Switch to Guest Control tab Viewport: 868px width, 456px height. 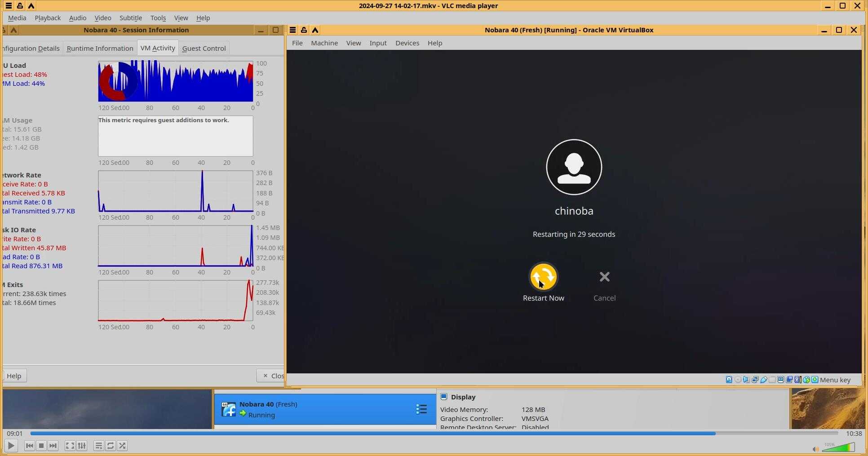204,48
